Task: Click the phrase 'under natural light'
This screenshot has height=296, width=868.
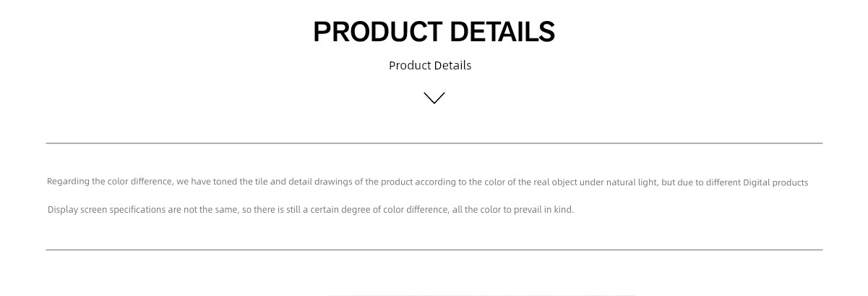Action: [619, 182]
